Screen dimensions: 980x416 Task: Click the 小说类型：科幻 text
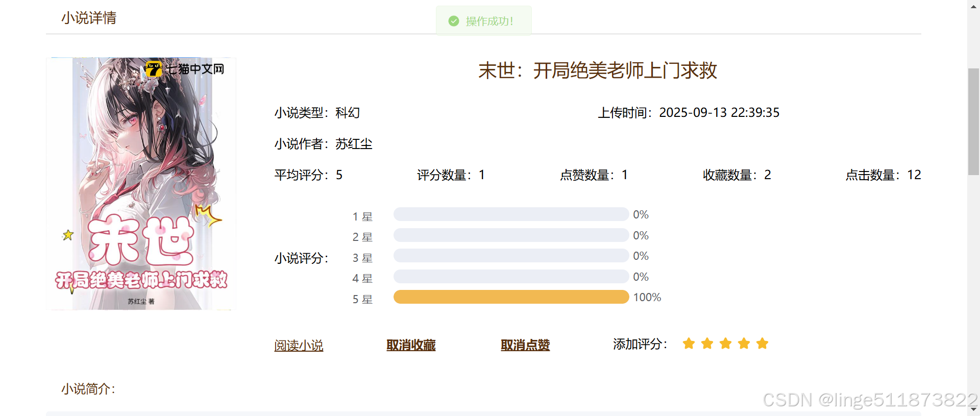(317, 113)
